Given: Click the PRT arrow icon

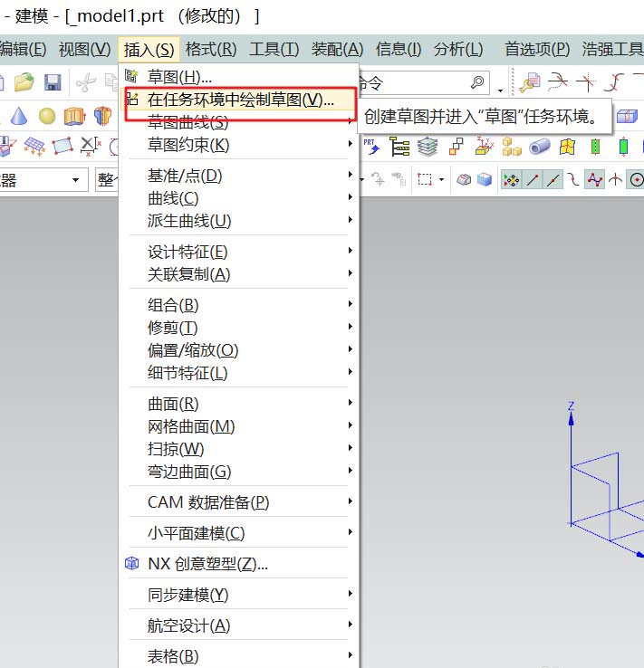Looking at the screenshot, I should (x=371, y=147).
